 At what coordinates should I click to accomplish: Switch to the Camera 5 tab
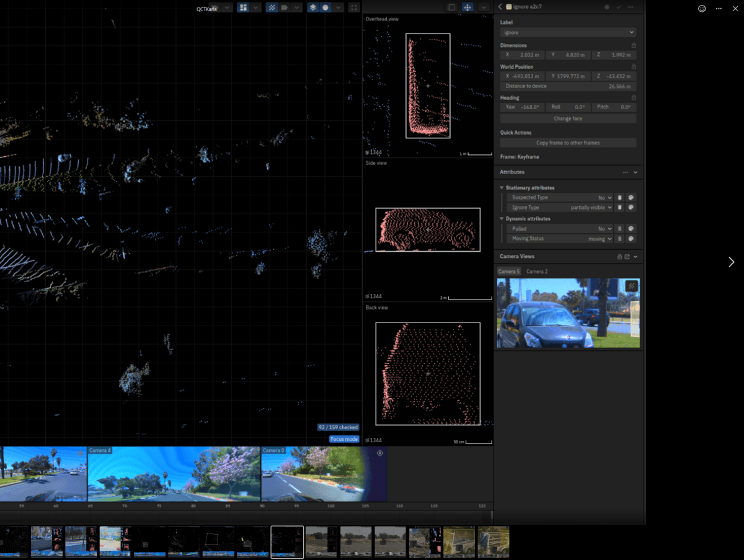(509, 272)
